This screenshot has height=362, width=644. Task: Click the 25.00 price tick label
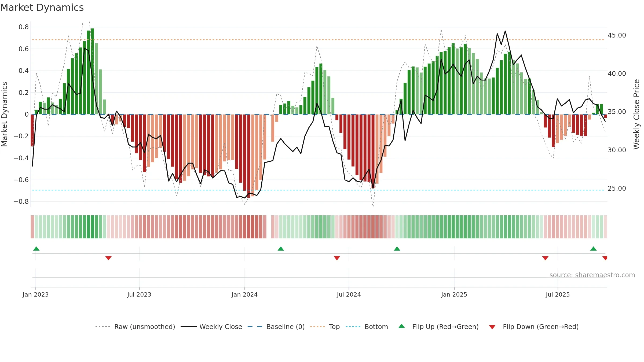(x=617, y=189)
